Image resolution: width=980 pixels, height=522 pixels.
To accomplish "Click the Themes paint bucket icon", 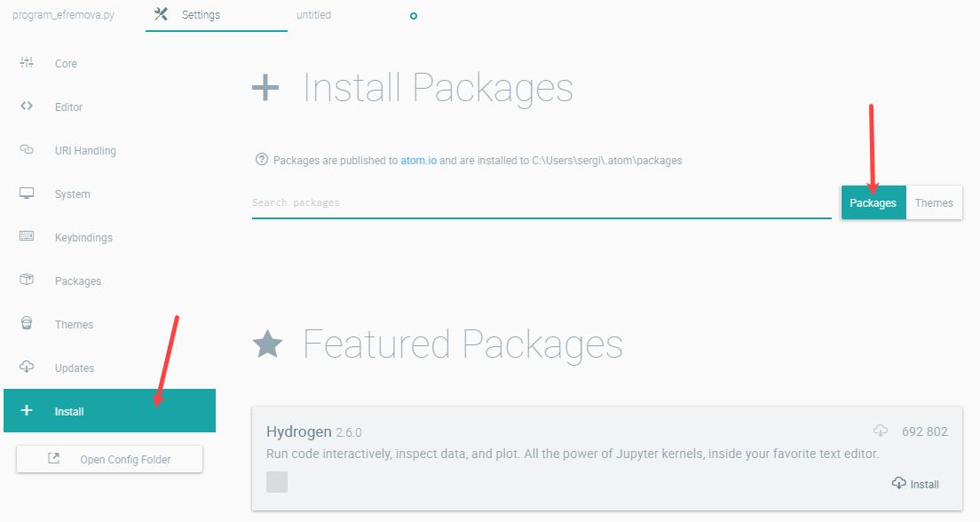I will pos(27,323).
